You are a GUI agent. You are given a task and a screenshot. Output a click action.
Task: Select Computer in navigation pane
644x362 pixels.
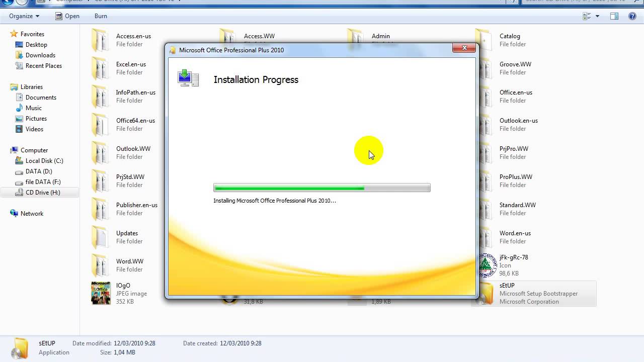point(34,150)
